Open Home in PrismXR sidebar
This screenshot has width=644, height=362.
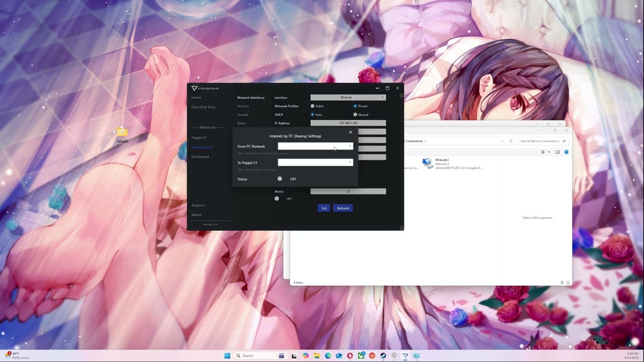pyautogui.click(x=196, y=98)
